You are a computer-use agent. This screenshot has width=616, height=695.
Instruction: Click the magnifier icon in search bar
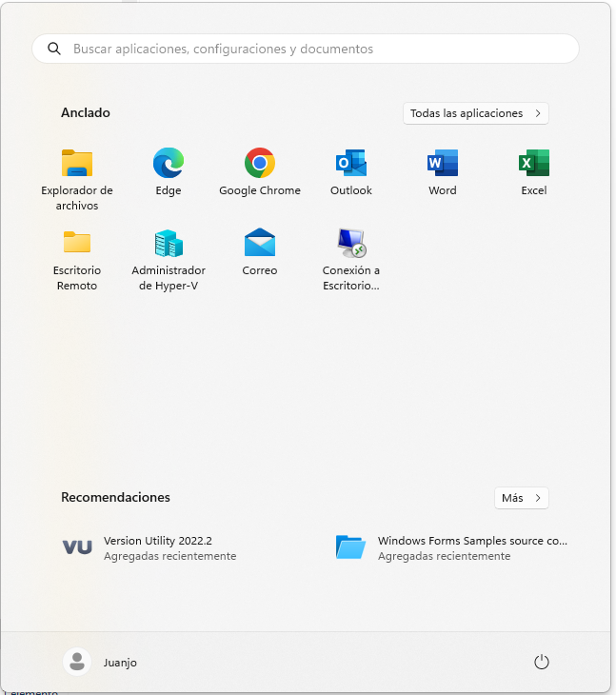click(54, 49)
